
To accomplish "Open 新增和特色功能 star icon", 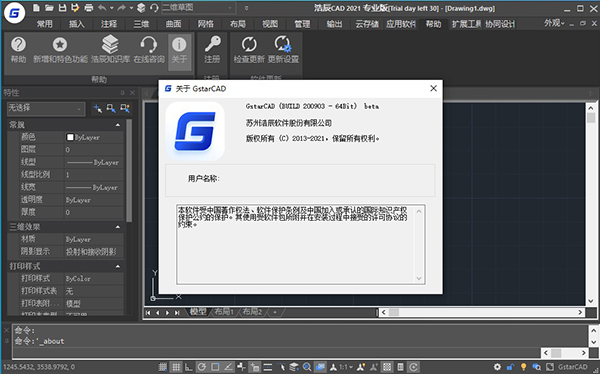I will pos(60,49).
